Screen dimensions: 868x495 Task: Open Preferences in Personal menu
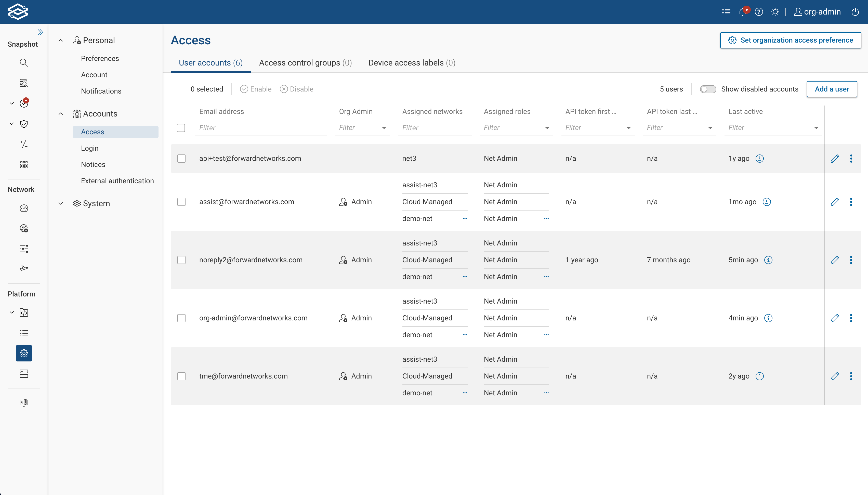tap(100, 58)
